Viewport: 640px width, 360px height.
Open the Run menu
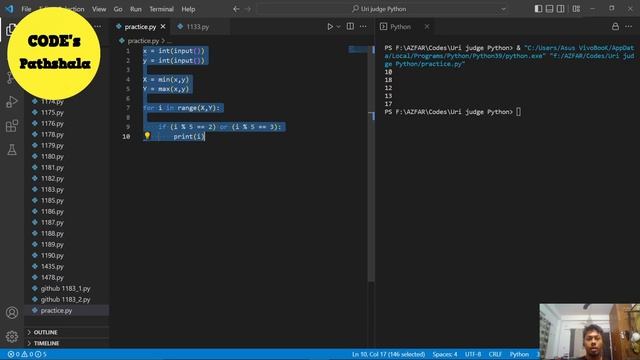point(136,9)
